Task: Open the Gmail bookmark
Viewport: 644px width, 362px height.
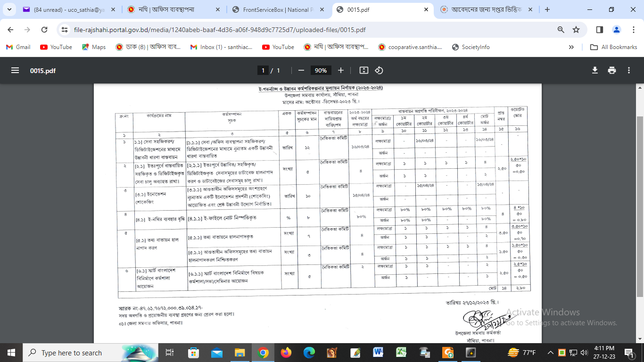Action: click(18, 47)
